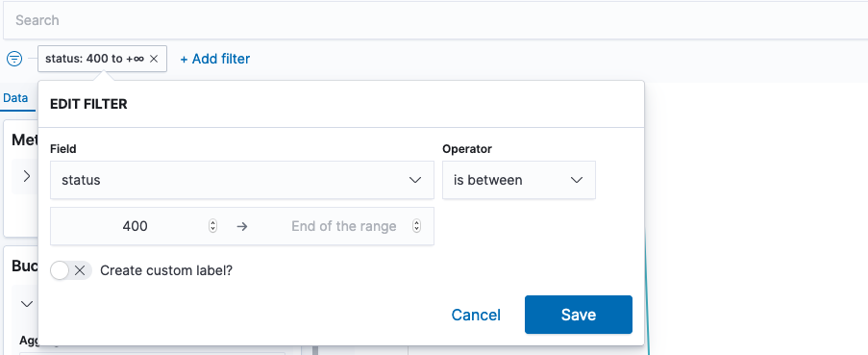Open the Field dropdown showing status
This screenshot has height=355, width=868.
coord(242,180)
